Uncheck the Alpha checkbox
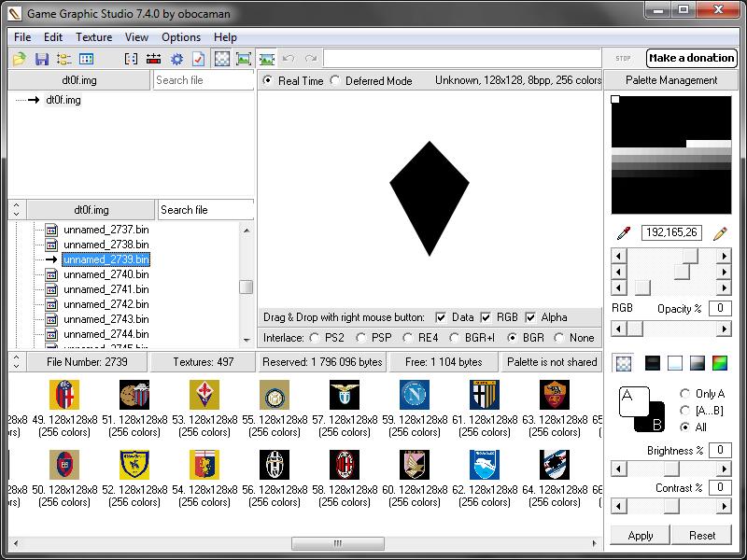 point(531,317)
